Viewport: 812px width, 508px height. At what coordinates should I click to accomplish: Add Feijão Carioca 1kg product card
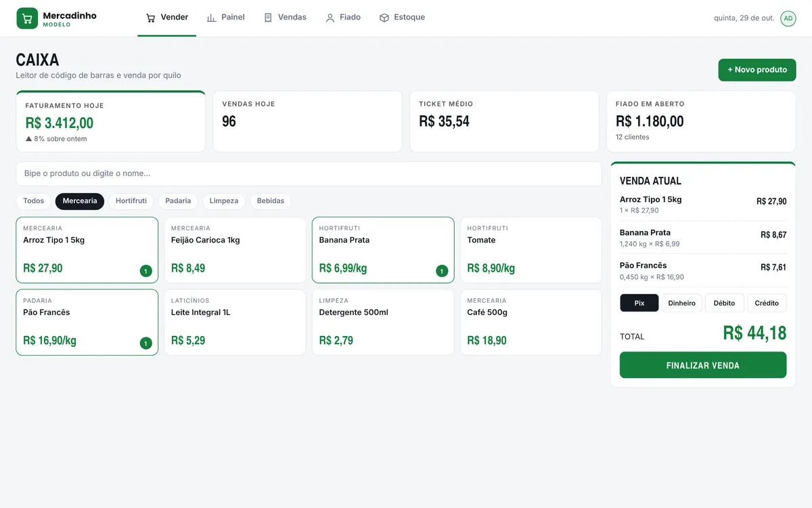point(235,250)
